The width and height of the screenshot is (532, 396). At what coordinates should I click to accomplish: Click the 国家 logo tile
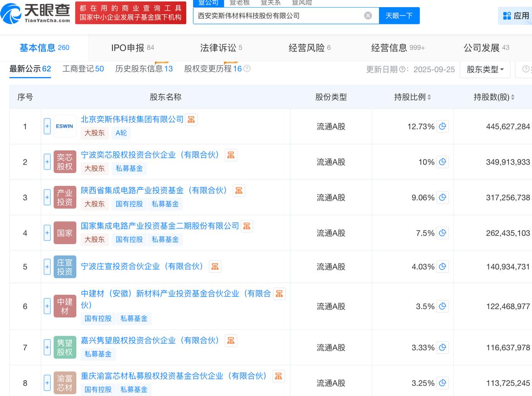[x=65, y=233]
